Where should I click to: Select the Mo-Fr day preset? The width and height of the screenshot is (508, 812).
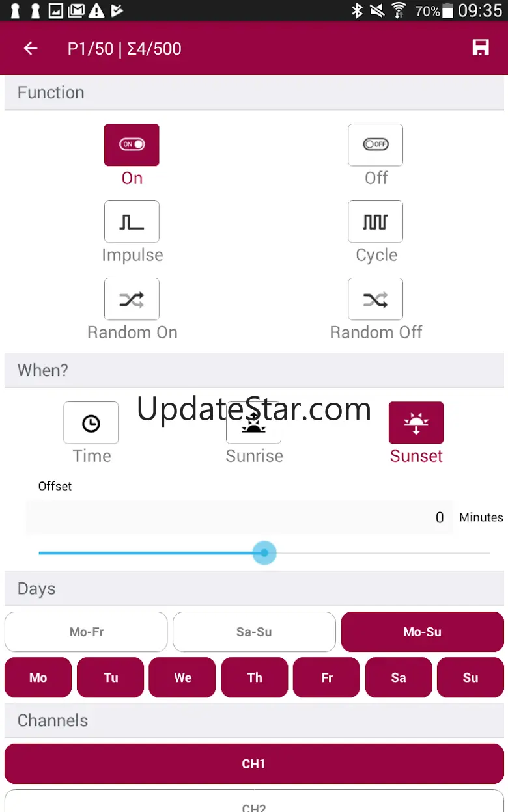click(86, 632)
